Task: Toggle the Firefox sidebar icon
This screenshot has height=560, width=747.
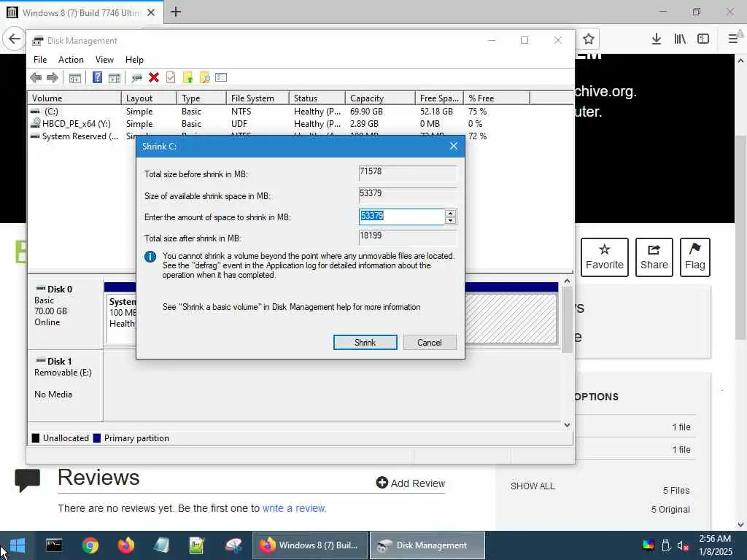Action: coord(703,39)
